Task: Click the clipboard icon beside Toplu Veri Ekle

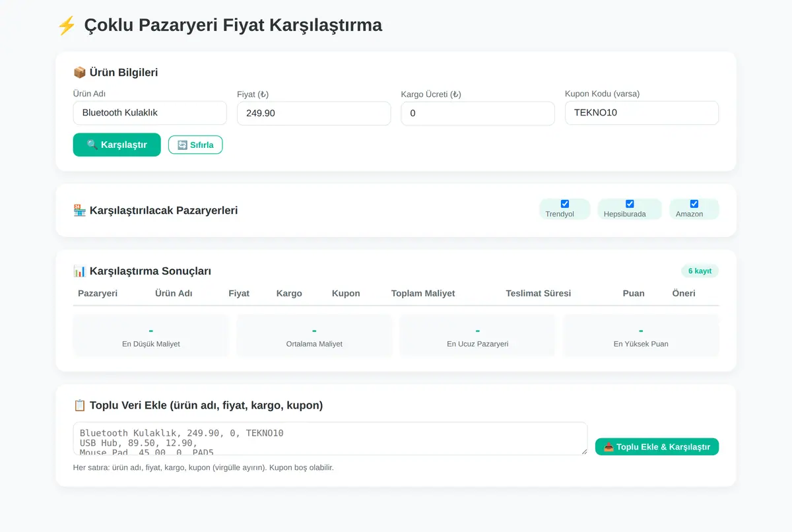Action: (x=79, y=405)
